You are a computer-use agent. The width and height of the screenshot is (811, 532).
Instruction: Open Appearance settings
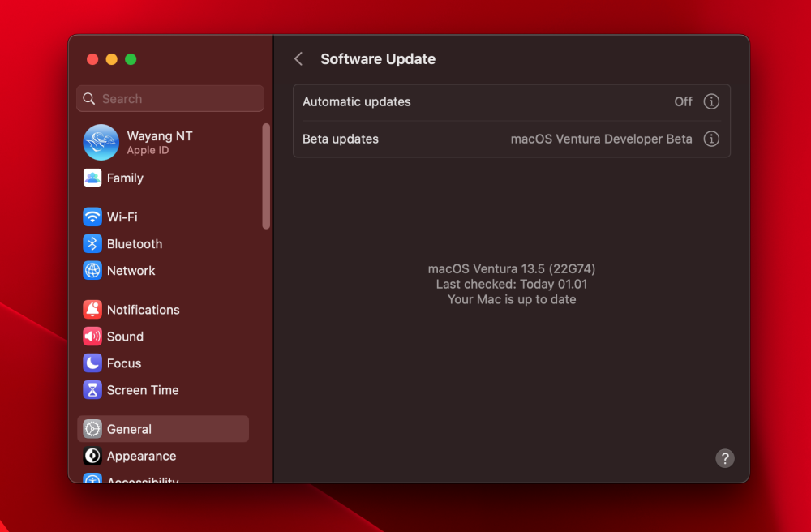(163, 456)
